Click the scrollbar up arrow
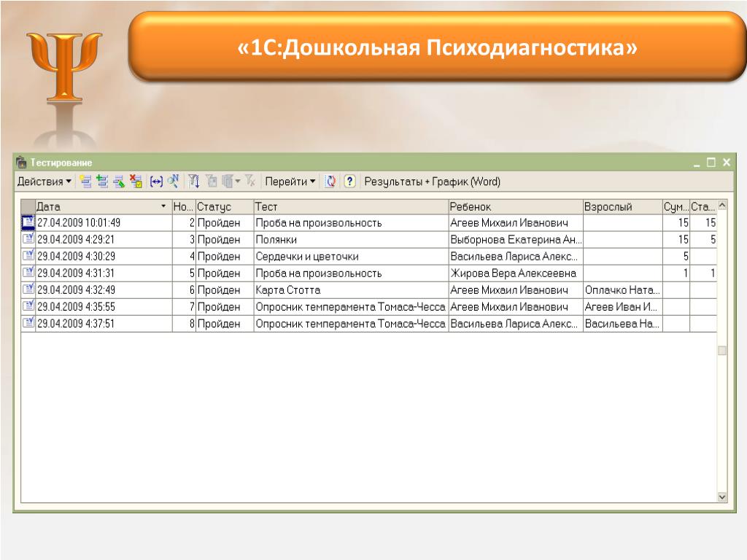The image size is (747, 560). click(722, 205)
